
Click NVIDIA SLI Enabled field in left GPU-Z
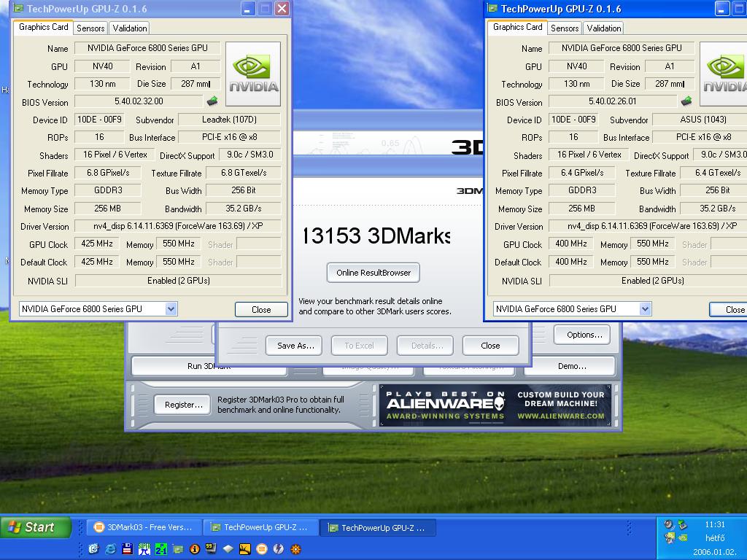178,281
